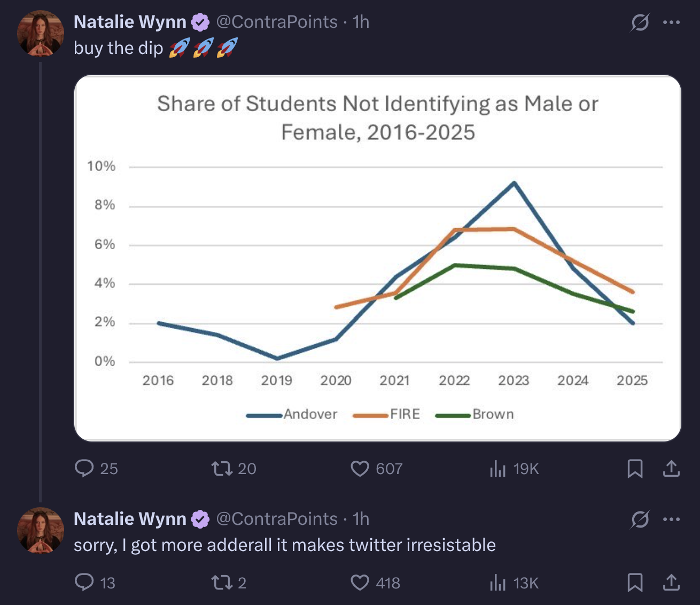Screen dimensions: 700x605
Task: Like the "buy the dip" tweet
Action: click(360, 469)
